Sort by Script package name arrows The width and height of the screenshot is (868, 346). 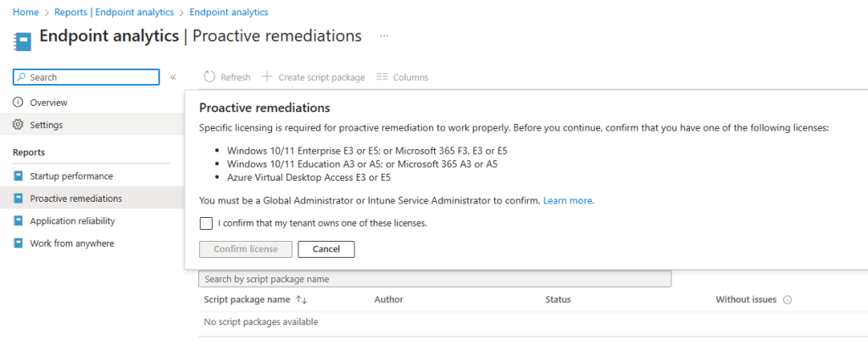[x=300, y=300]
